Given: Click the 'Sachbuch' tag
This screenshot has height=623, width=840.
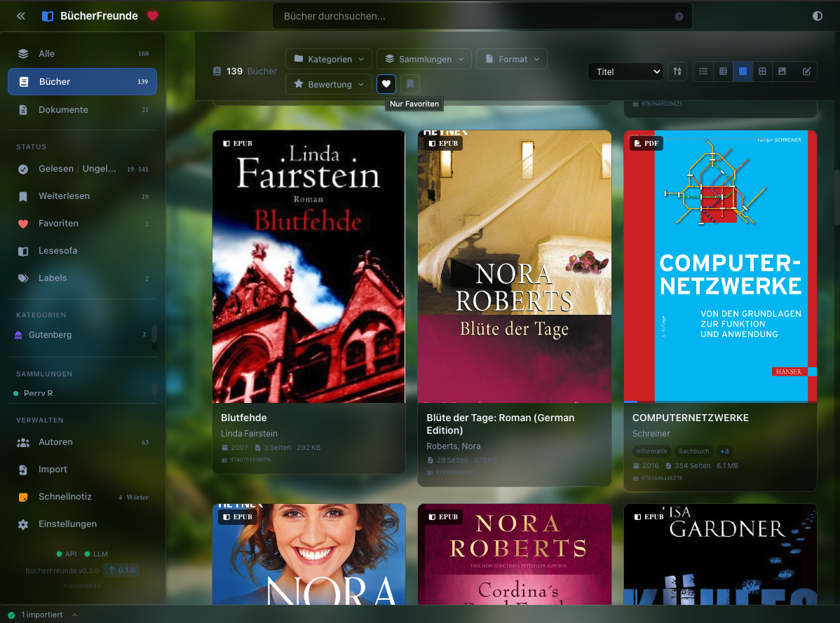Looking at the screenshot, I should pos(693,451).
